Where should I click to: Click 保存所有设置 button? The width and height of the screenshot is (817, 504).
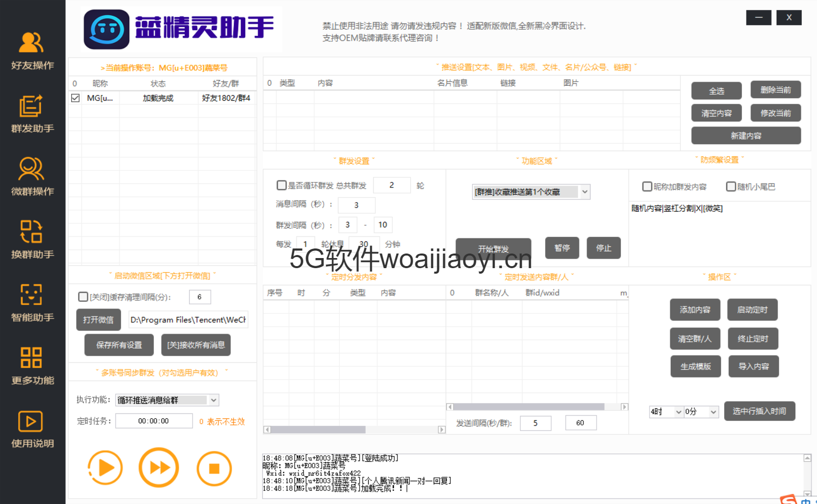click(120, 345)
